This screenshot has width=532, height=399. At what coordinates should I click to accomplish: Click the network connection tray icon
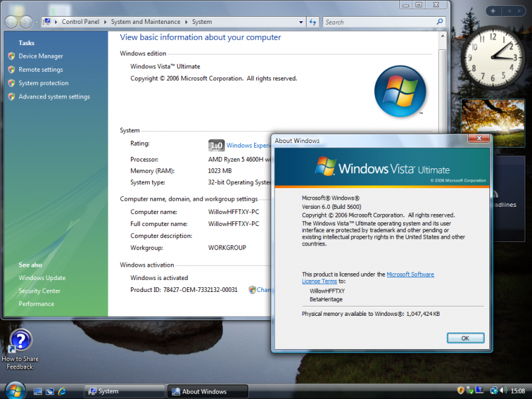[494, 390]
